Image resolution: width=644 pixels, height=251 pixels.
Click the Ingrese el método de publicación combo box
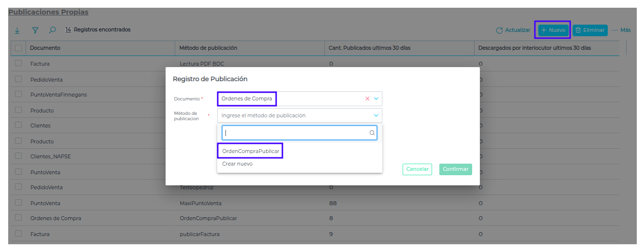point(294,115)
